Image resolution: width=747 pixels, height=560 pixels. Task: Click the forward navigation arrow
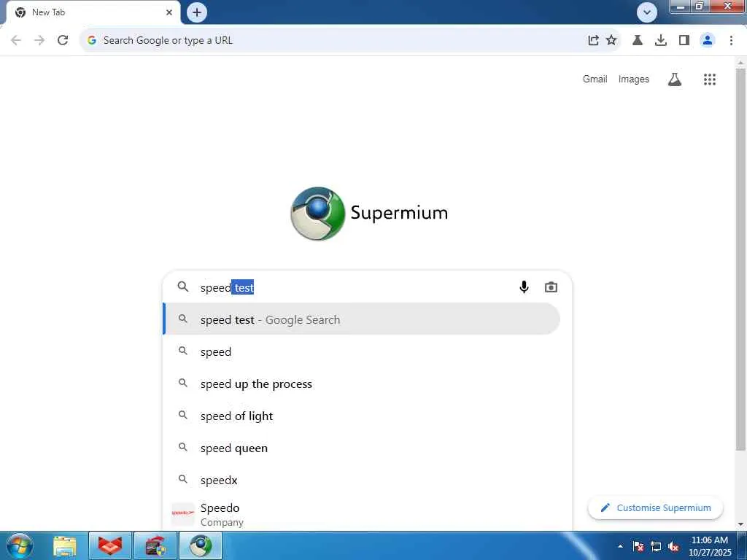[39, 41]
